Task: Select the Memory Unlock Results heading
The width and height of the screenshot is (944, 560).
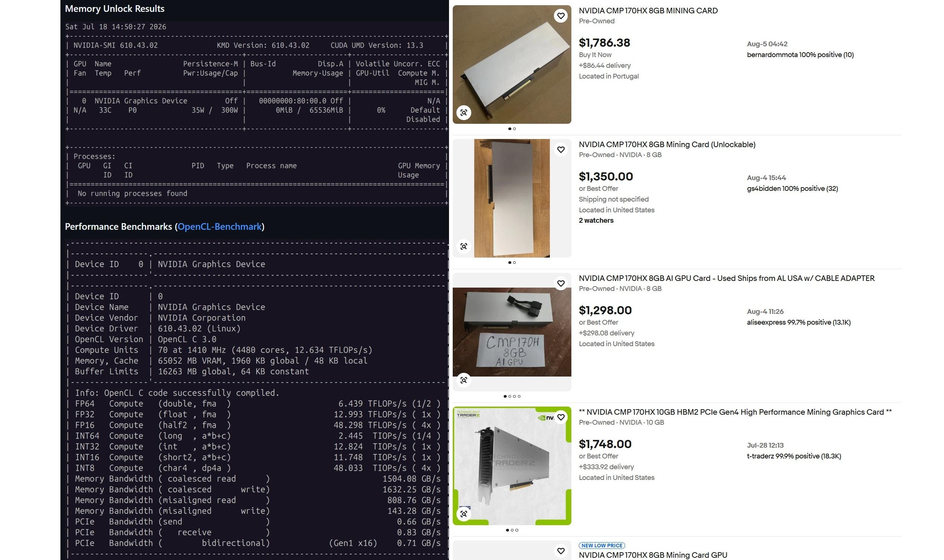Action: (x=115, y=9)
